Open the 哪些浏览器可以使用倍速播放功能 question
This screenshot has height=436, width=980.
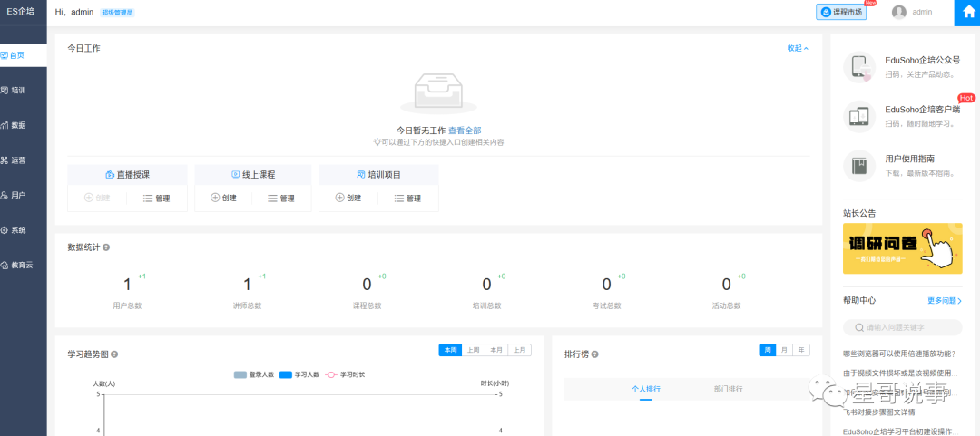pos(898,354)
